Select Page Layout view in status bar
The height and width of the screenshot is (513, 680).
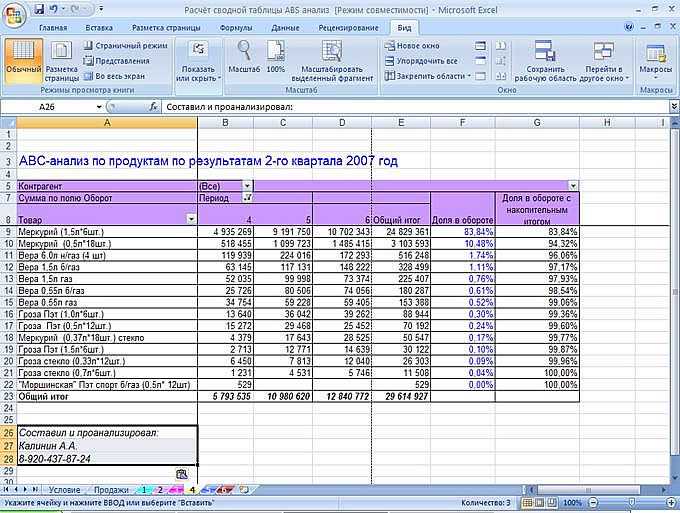coord(539,503)
